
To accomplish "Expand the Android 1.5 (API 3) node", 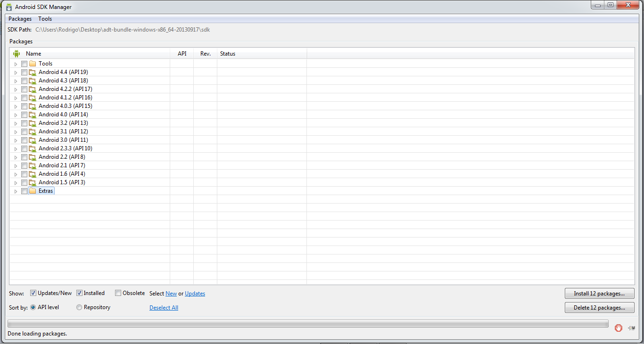I will coord(16,183).
